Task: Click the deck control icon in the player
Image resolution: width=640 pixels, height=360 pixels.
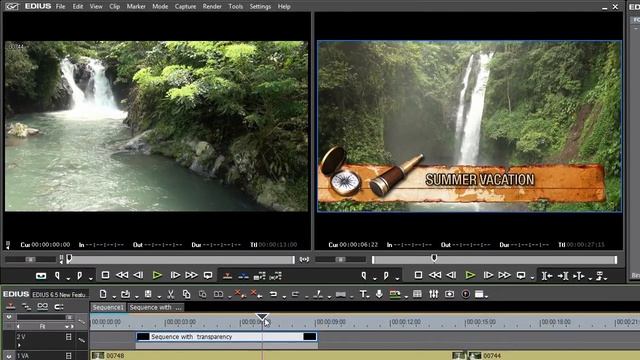Action: pyautogui.click(x=41, y=276)
